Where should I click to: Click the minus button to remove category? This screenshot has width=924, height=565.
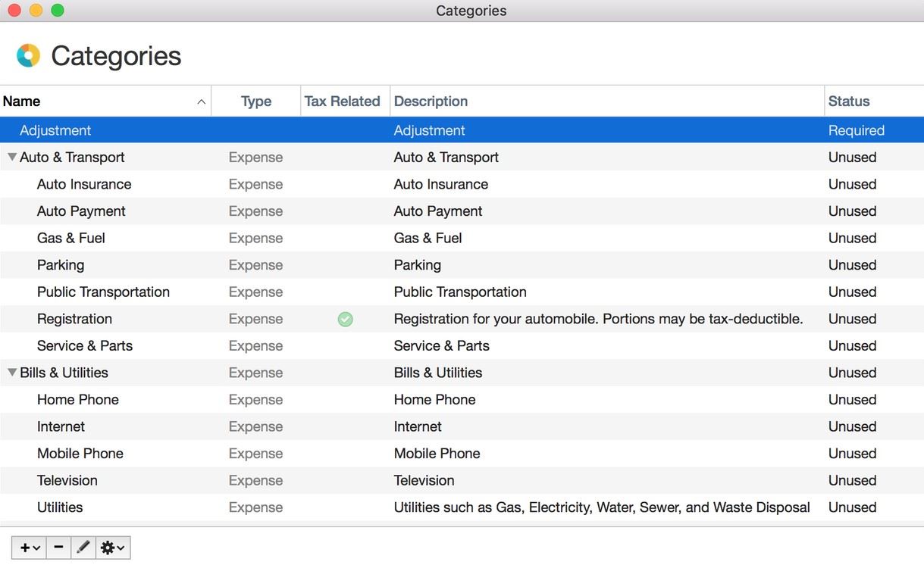pos(58,548)
